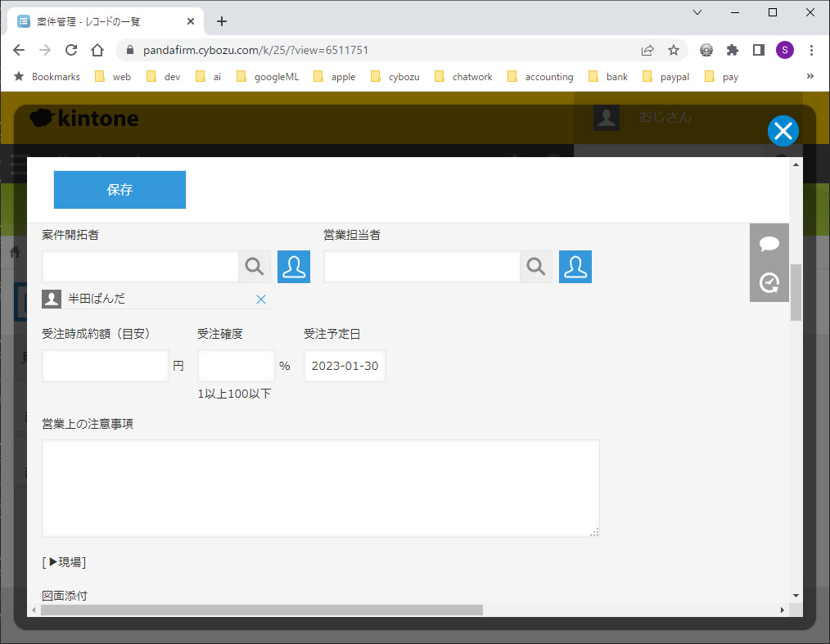The height and width of the screenshot is (644, 830).
Task: Click search magnifier for 案件開拓者 field
Action: (x=255, y=267)
